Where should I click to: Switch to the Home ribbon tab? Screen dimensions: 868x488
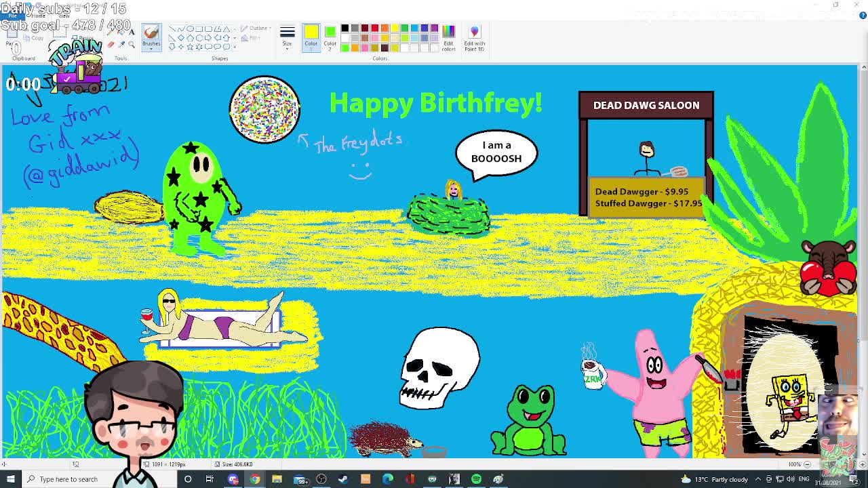point(38,15)
